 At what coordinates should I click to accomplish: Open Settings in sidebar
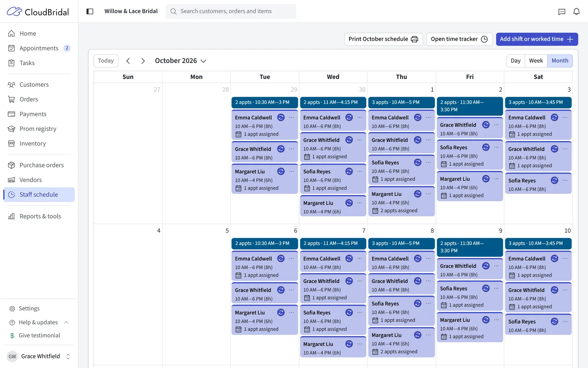pyautogui.click(x=29, y=308)
